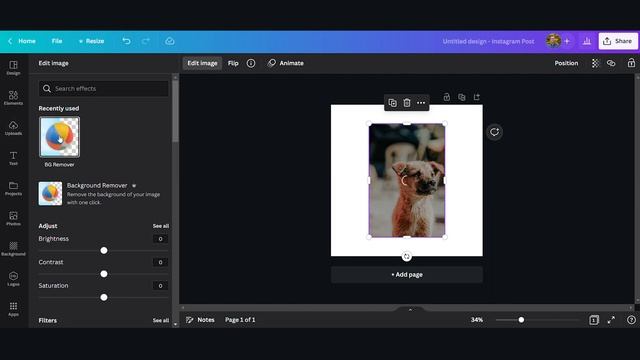Click the Untitled design title
Viewport: 640px width, 360px height.
tap(488, 41)
